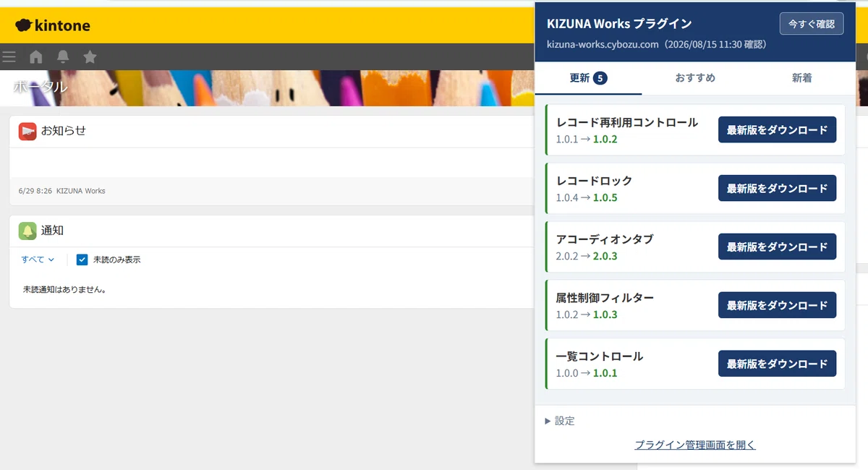This screenshot has height=470, width=868.
Task: Open the すべて filter dropdown
Action: (38, 260)
